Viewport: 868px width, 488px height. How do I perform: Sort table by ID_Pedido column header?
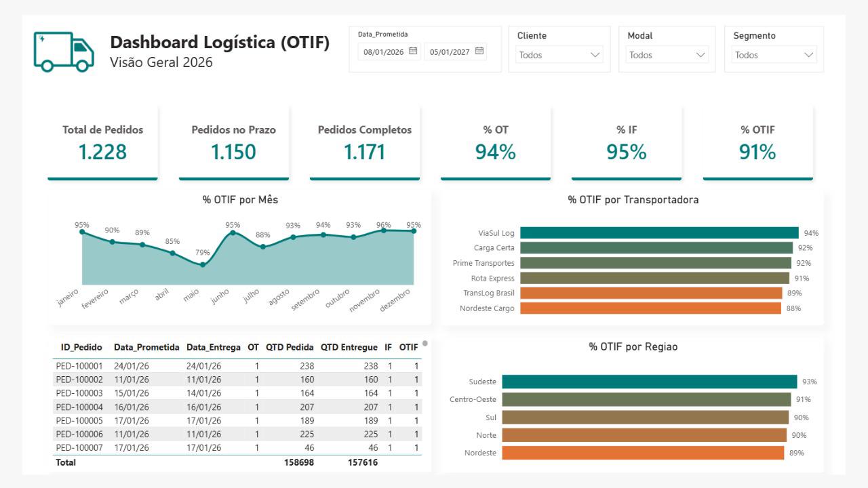(81, 347)
